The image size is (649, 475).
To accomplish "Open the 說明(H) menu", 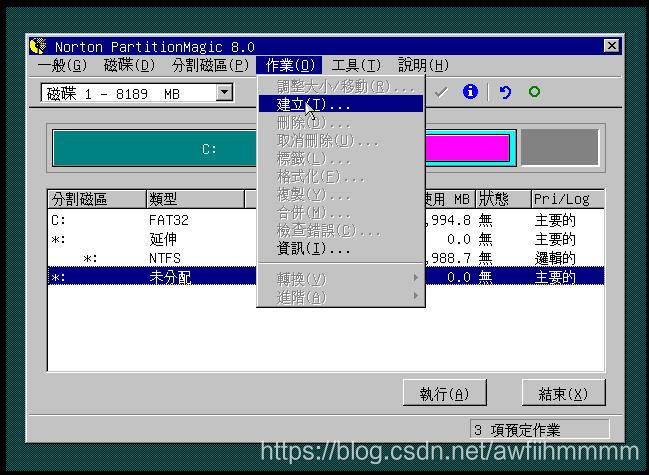I will click(423, 65).
